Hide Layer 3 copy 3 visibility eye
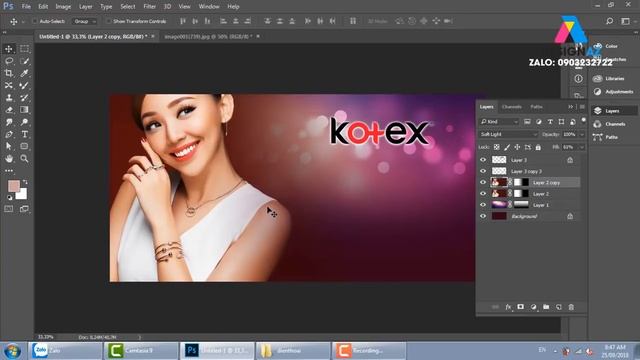Viewport: 640px width, 360px height. 483,171
